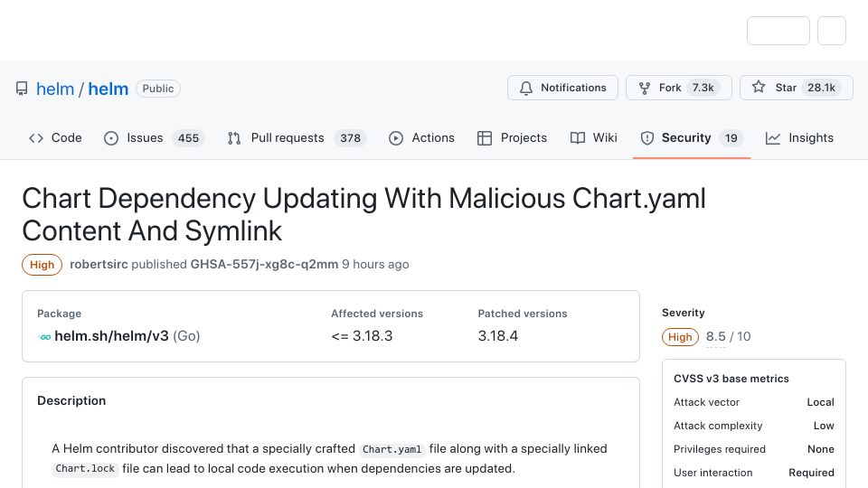
Task: Click the Attack vector Local value
Action: click(x=820, y=402)
